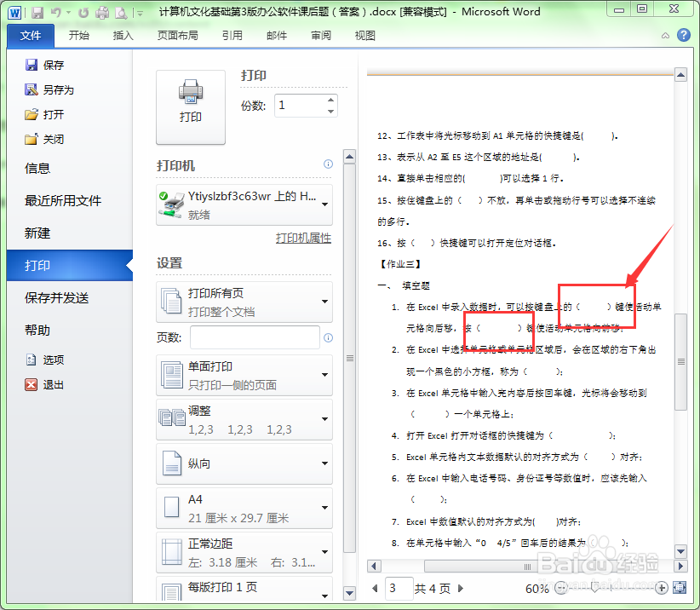
Task: Open the 帮助 section
Action: point(37,330)
